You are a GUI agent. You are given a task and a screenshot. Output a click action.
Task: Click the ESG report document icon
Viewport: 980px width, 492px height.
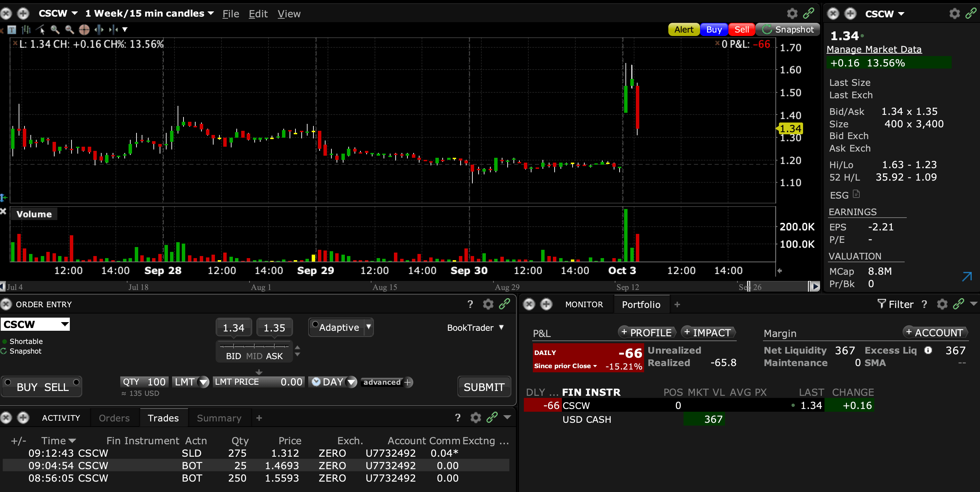[x=856, y=194]
